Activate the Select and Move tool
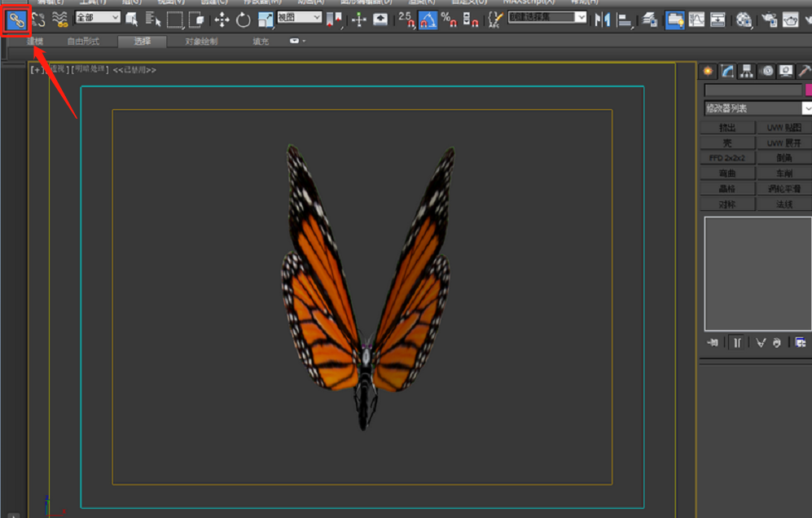 click(x=222, y=20)
